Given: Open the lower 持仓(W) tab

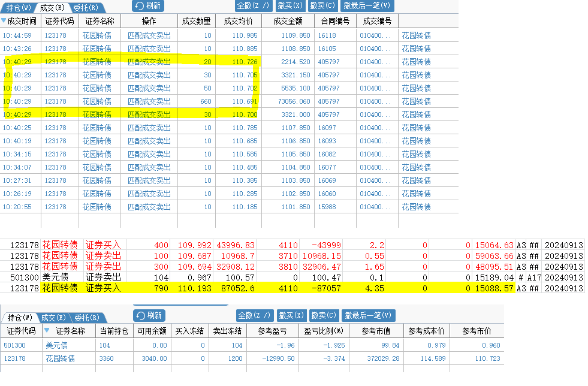Looking at the screenshot, I should 20,318.
